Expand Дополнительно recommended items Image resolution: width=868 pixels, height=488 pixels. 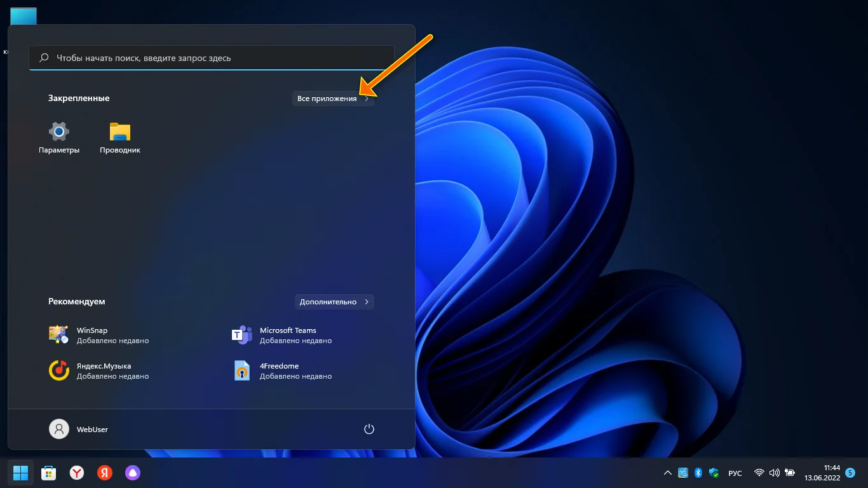(x=334, y=302)
